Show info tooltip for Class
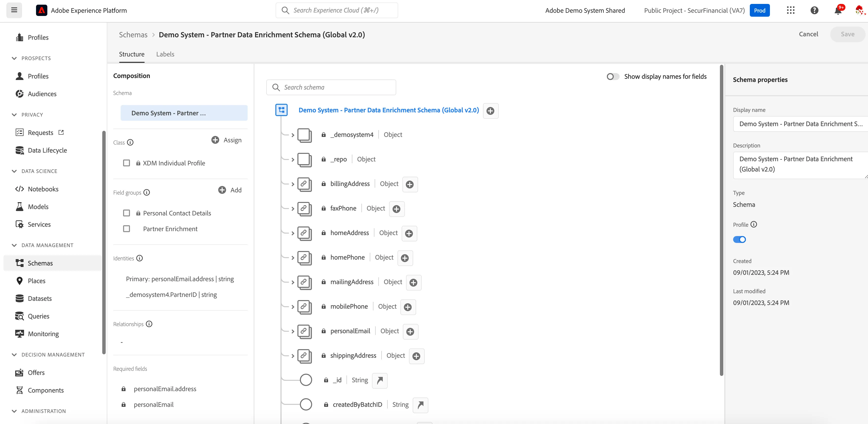Image resolution: width=868 pixels, height=424 pixels. click(130, 142)
